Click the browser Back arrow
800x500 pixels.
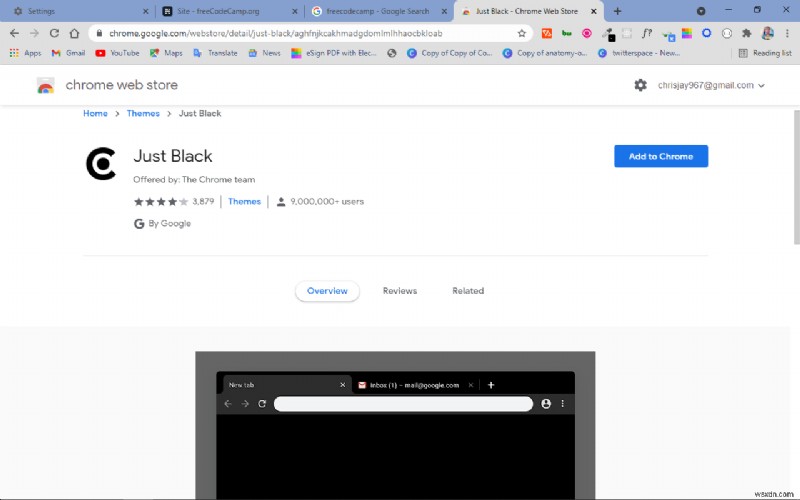tap(14, 33)
